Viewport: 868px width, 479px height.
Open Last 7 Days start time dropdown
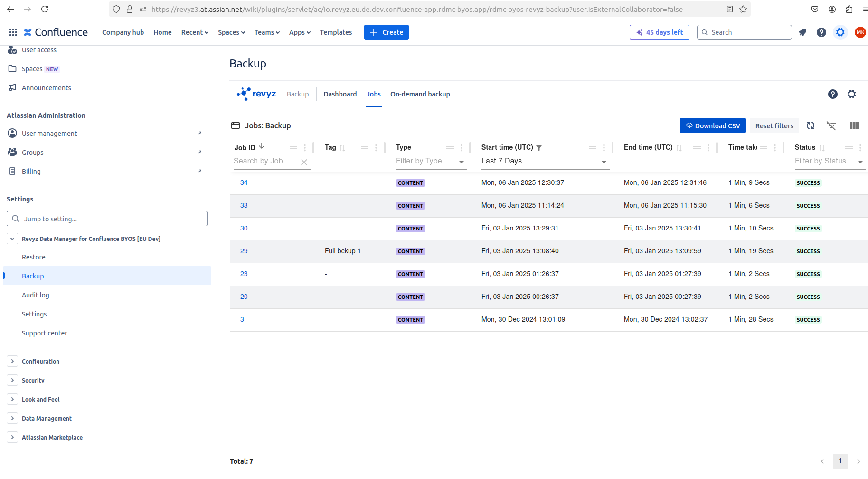545,161
